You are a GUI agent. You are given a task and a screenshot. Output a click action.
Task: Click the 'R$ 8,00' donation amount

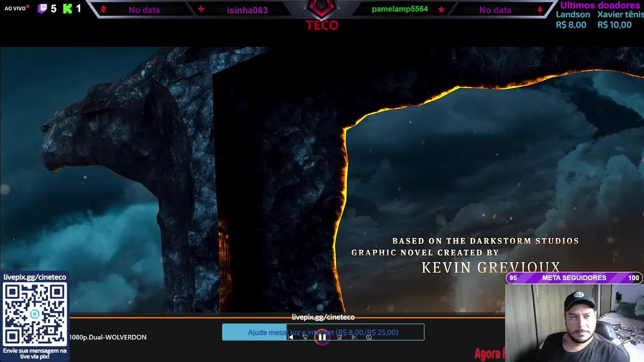(x=571, y=25)
